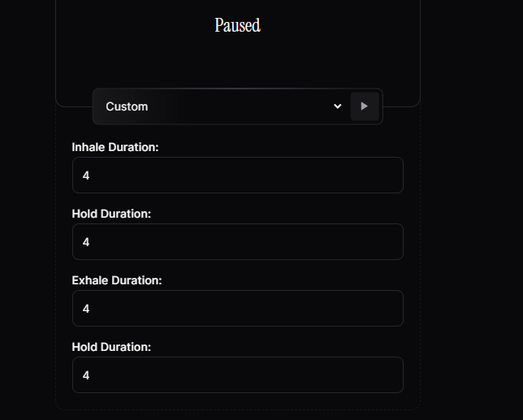Click the value 4 in the final Hold field
This screenshot has width=523, height=420.
pos(86,375)
